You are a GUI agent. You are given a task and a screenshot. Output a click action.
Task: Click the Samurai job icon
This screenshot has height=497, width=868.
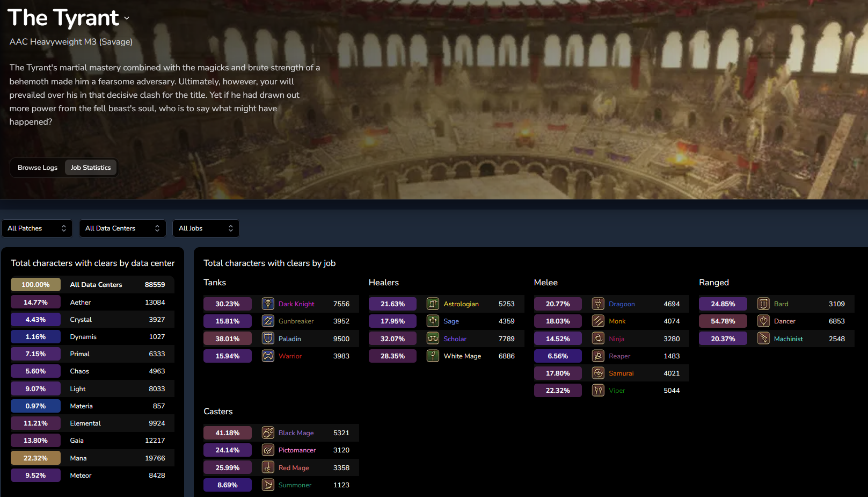point(598,373)
